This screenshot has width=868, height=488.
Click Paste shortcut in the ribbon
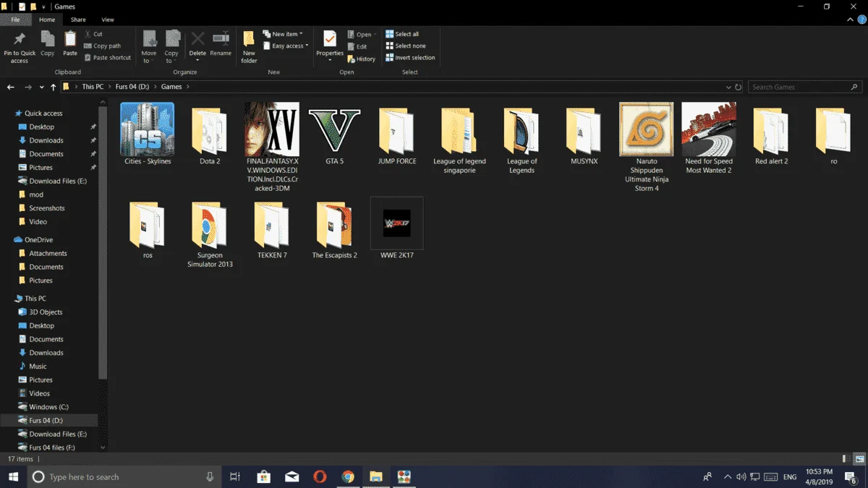pyautogui.click(x=107, y=58)
